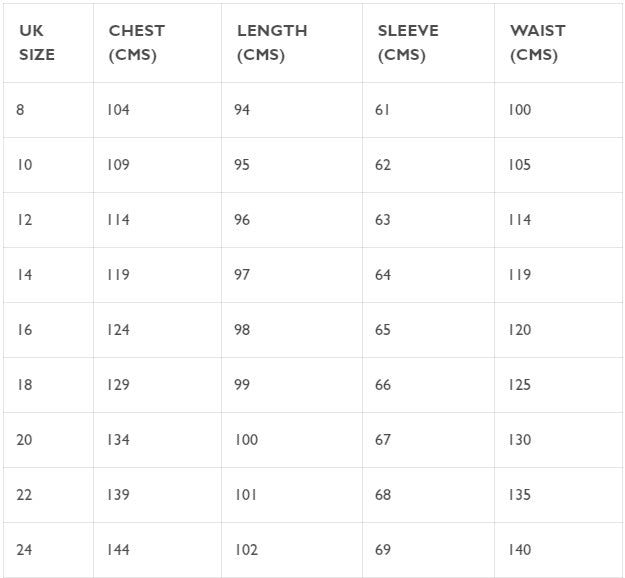625x578 pixels.
Task: Click the UK SIZE column header
Action: pyautogui.click(x=37, y=43)
